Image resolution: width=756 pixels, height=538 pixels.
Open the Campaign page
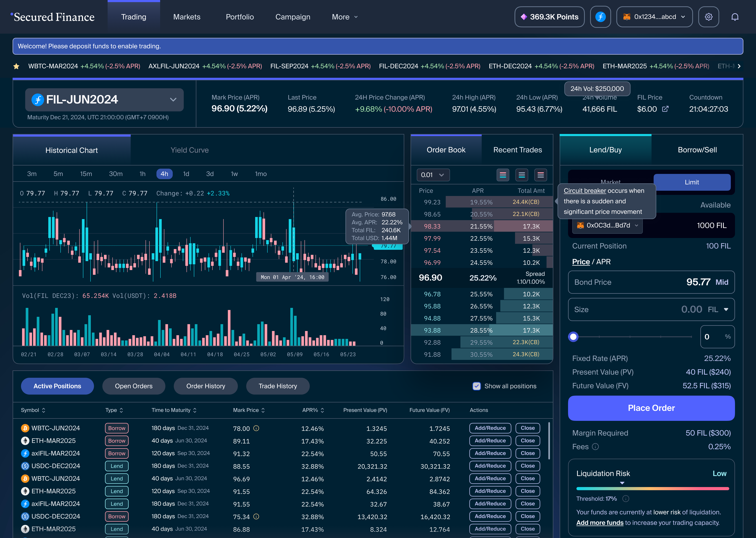click(293, 17)
